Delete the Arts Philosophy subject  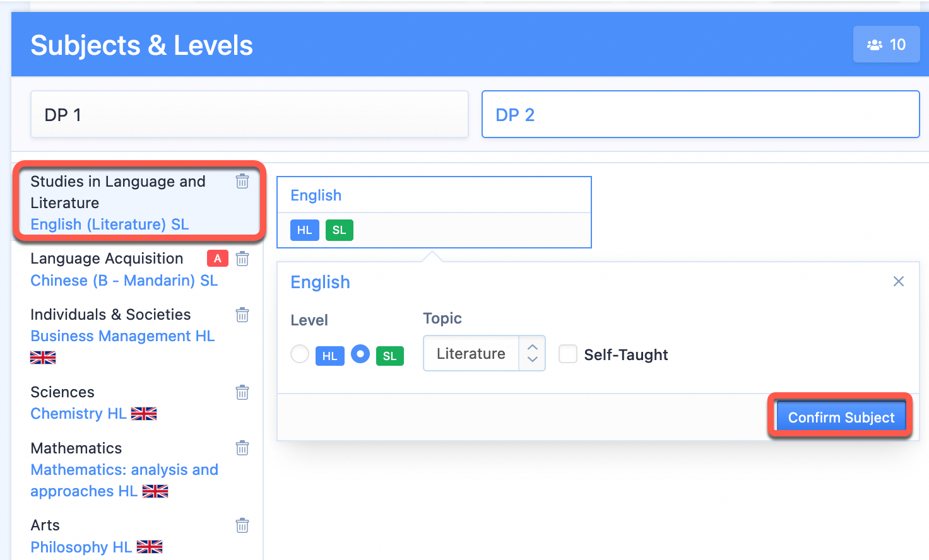(x=242, y=525)
